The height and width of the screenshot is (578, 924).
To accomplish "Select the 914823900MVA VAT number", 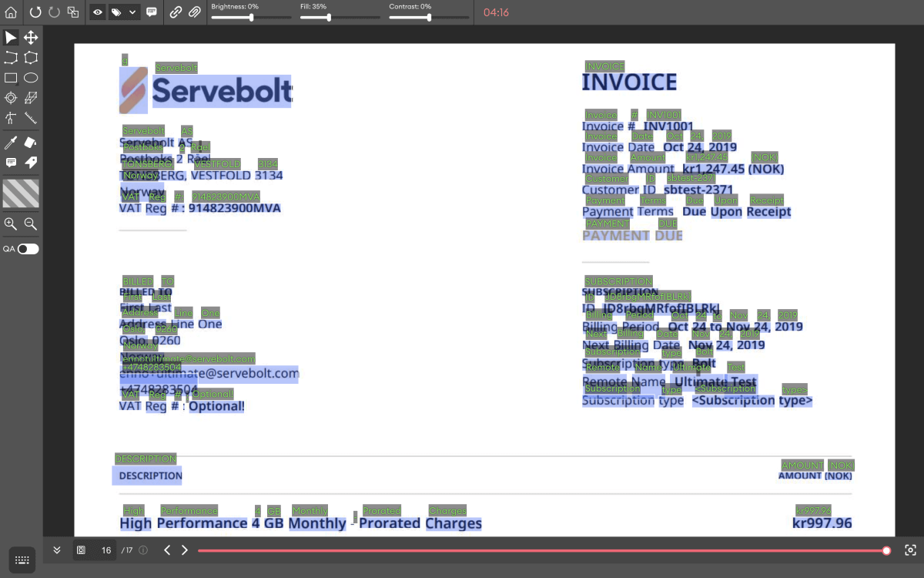I will [x=235, y=208].
